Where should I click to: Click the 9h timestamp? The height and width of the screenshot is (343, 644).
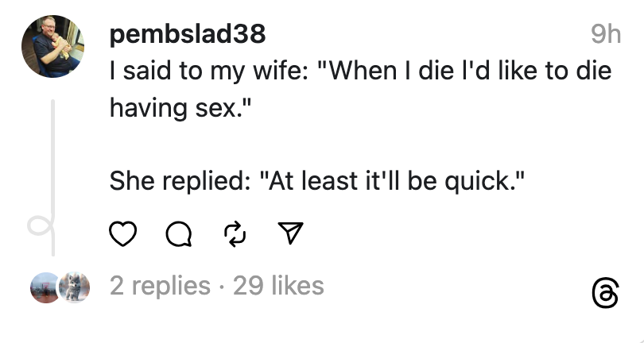click(606, 35)
